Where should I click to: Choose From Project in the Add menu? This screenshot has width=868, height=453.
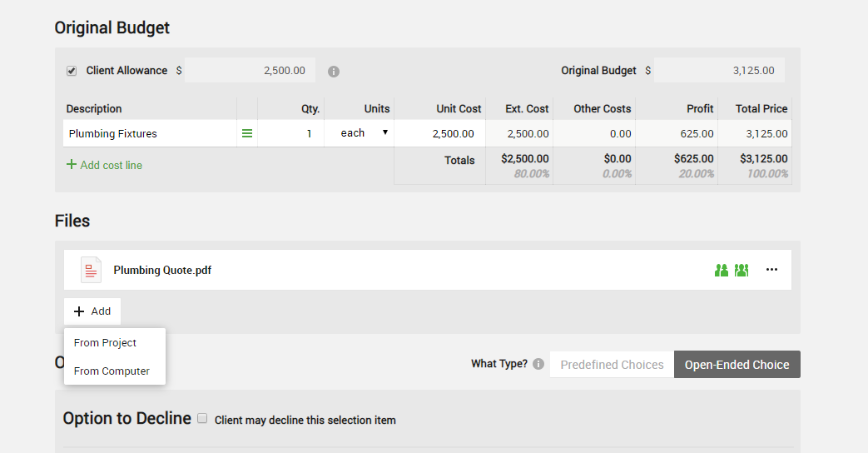[105, 342]
